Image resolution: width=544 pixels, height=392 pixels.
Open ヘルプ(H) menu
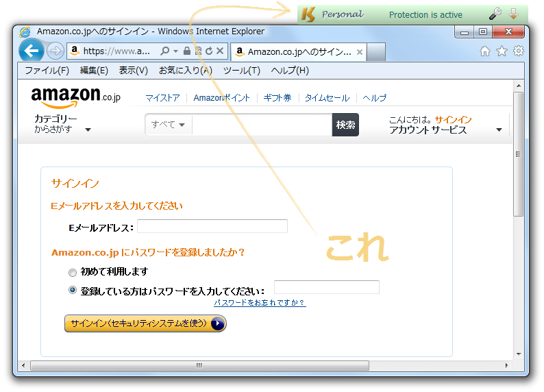click(x=290, y=71)
